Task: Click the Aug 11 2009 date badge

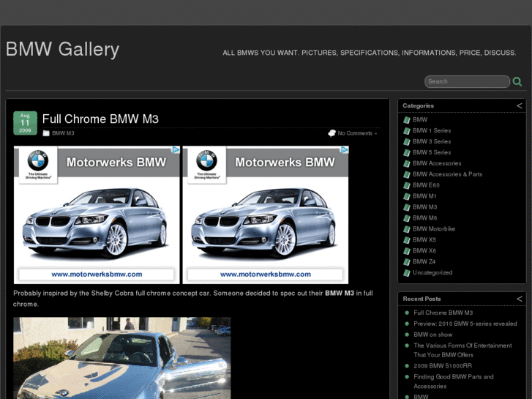Action: click(x=25, y=123)
